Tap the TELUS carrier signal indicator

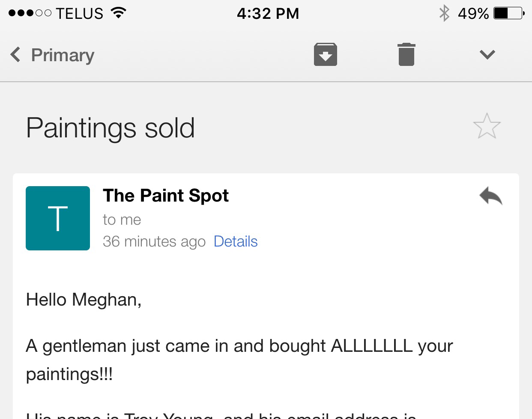(x=56, y=13)
